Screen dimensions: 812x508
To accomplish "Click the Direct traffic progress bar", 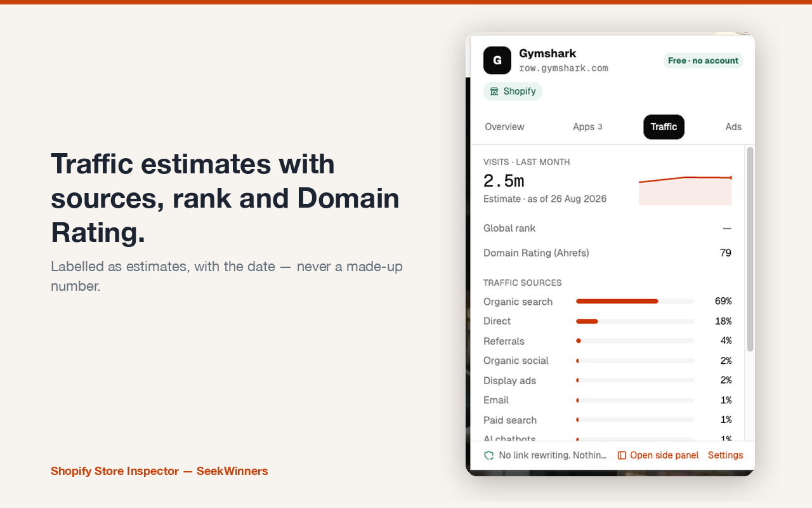I will point(635,321).
